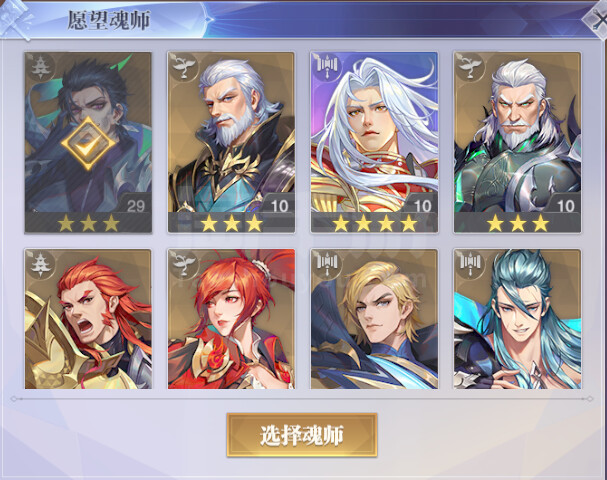Click the fortress class icon on the teal-haired man card
The image size is (607, 480).
coord(469,263)
